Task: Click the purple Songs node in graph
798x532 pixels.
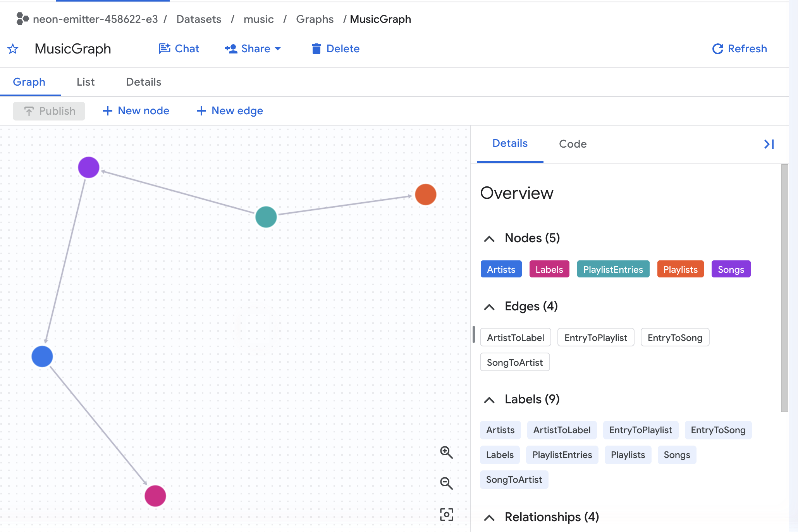Action: pyautogui.click(x=89, y=167)
